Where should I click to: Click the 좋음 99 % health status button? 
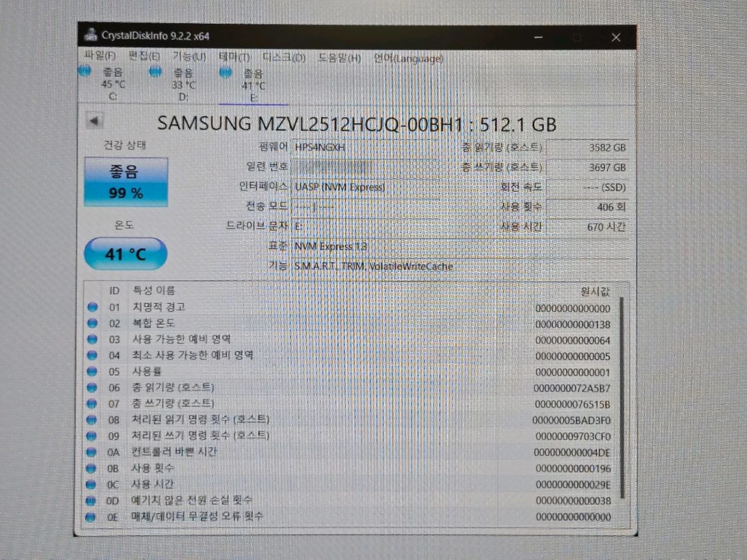point(125,182)
